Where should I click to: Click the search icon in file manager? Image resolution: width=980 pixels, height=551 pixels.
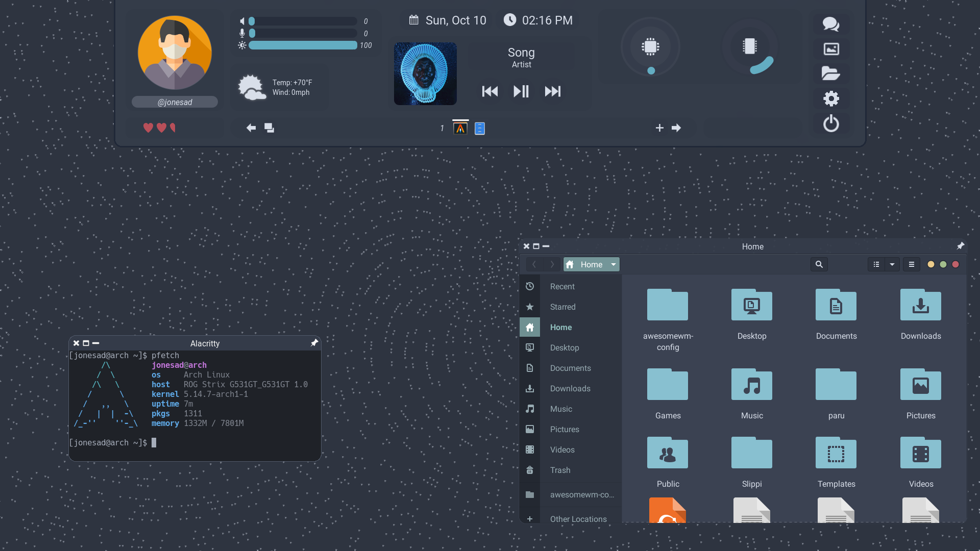(819, 264)
